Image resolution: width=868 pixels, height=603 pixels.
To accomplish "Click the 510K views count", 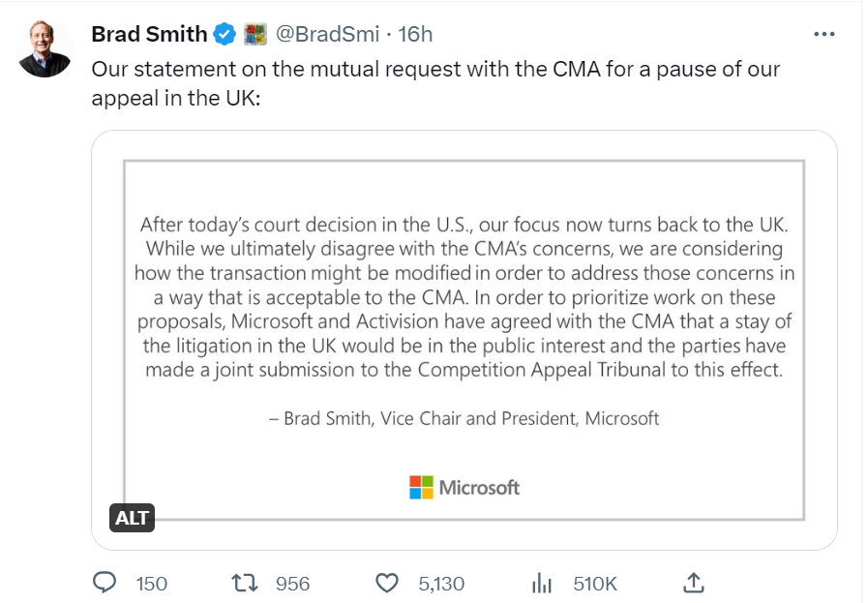I will tap(595, 584).
